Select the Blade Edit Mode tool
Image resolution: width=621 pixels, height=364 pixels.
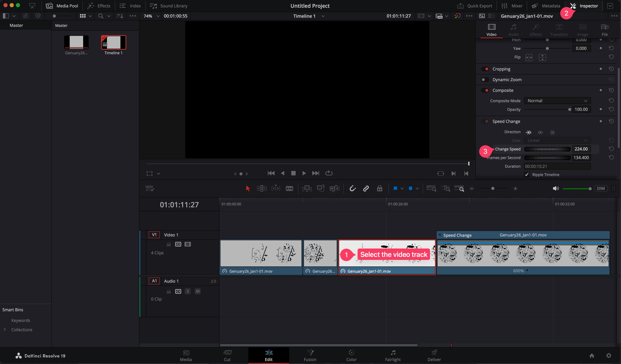click(289, 189)
